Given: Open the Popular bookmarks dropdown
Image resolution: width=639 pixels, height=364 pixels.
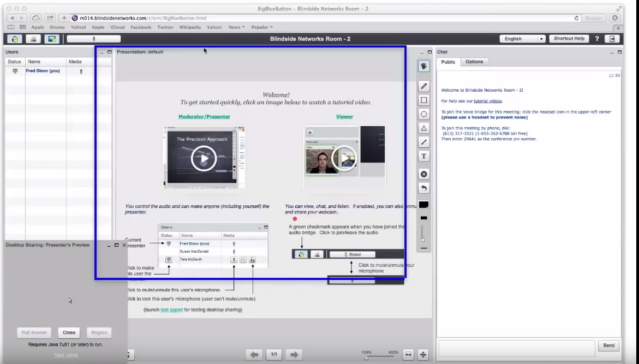Looking at the screenshot, I should point(261,27).
